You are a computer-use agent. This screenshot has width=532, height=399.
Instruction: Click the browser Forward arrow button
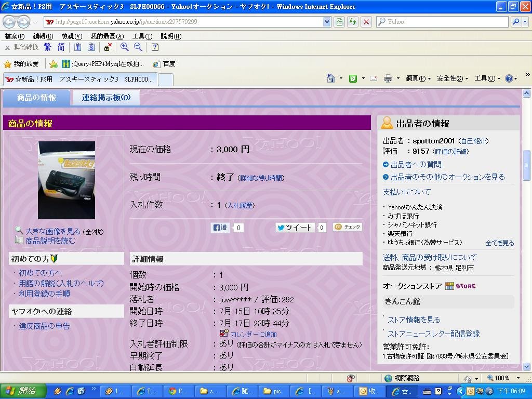(x=23, y=22)
